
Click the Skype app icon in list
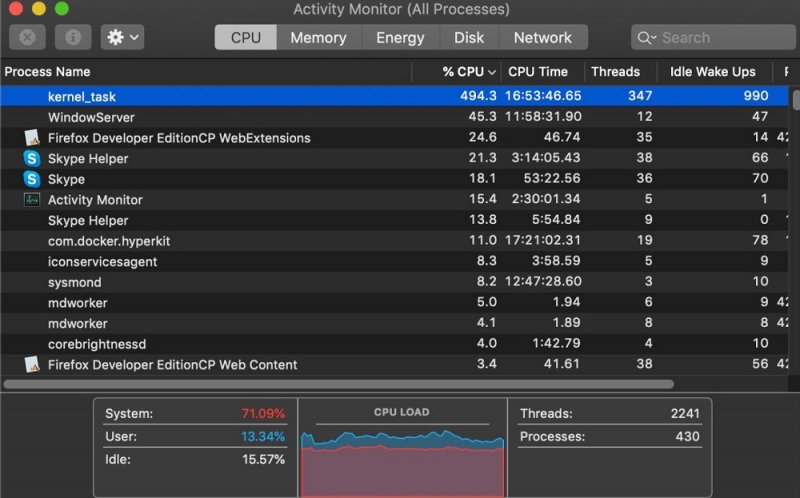click(x=32, y=179)
